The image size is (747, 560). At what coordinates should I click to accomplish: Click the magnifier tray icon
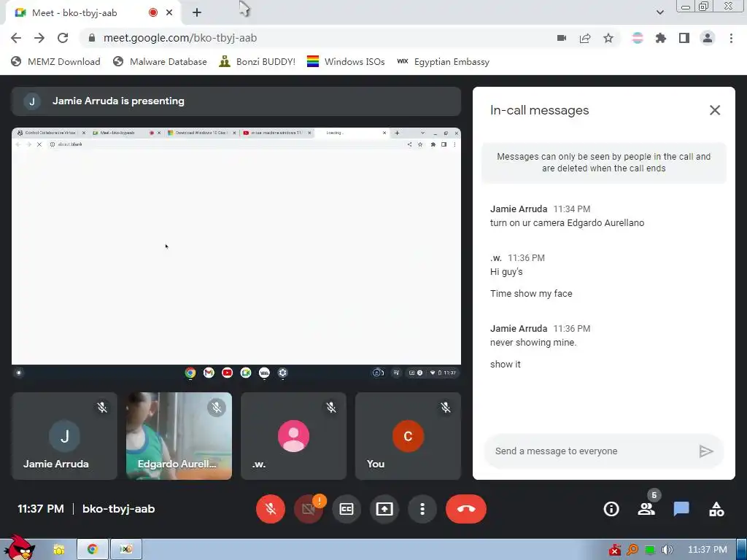[632, 550]
